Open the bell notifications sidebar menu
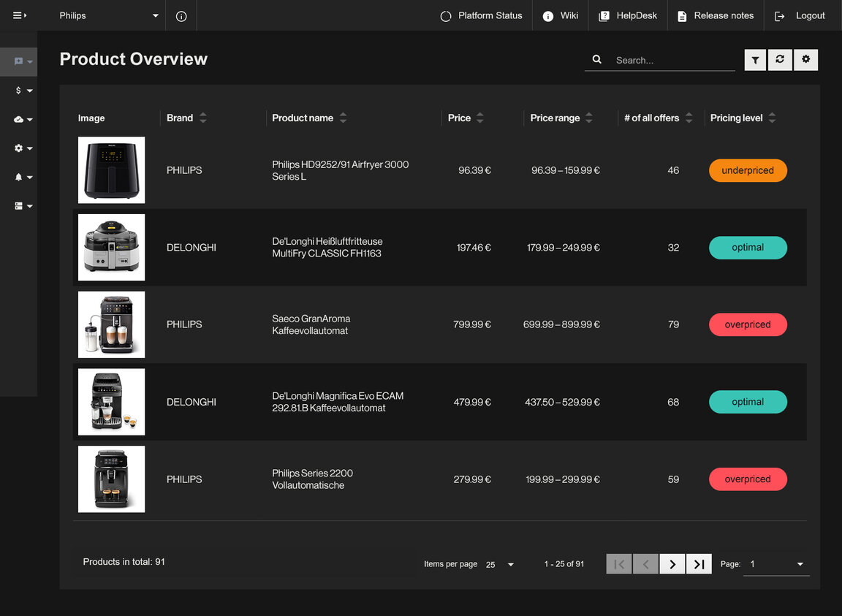This screenshot has height=616, width=842. click(23, 178)
